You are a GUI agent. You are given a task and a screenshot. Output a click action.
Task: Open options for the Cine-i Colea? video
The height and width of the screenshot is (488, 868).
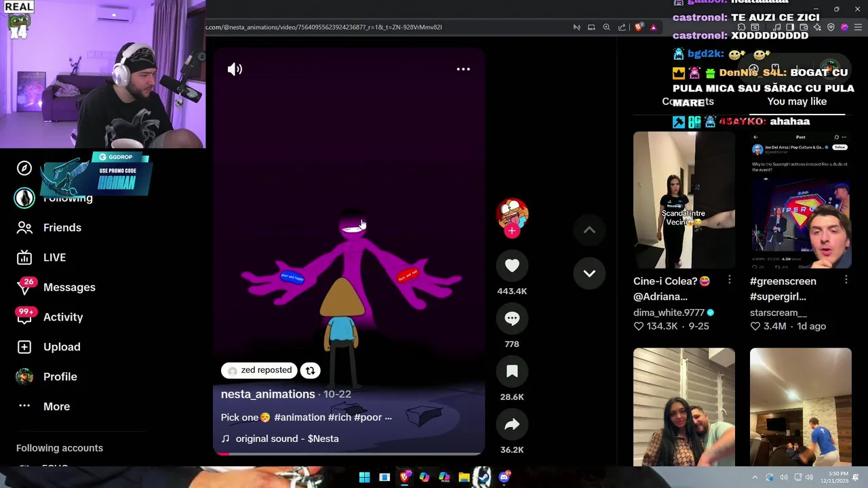pyautogui.click(x=729, y=280)
